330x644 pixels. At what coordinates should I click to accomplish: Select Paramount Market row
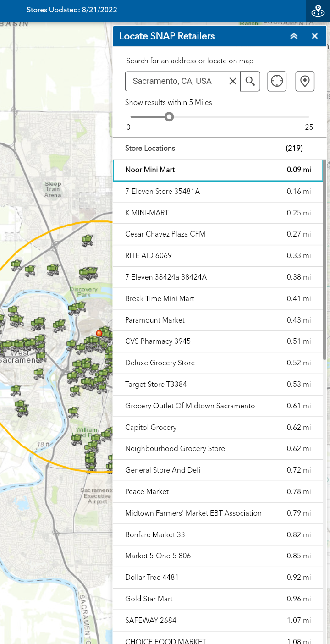click(218, 320)
